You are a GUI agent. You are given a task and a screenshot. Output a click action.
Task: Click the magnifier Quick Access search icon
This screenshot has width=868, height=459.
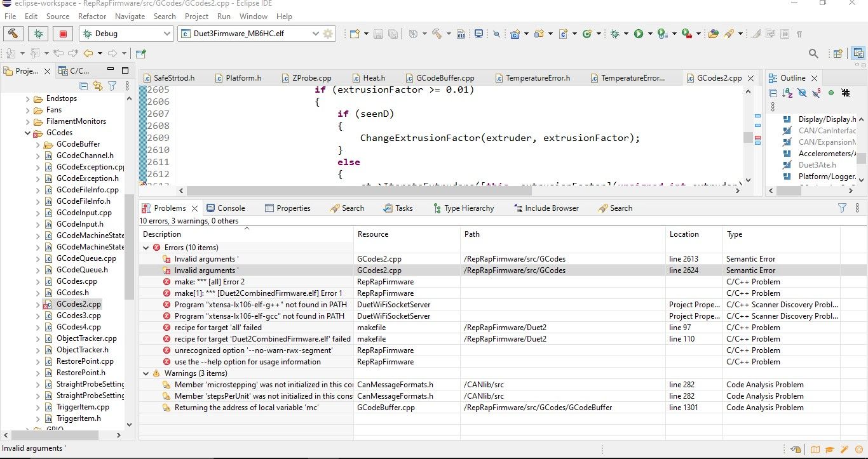pos(813,53)
